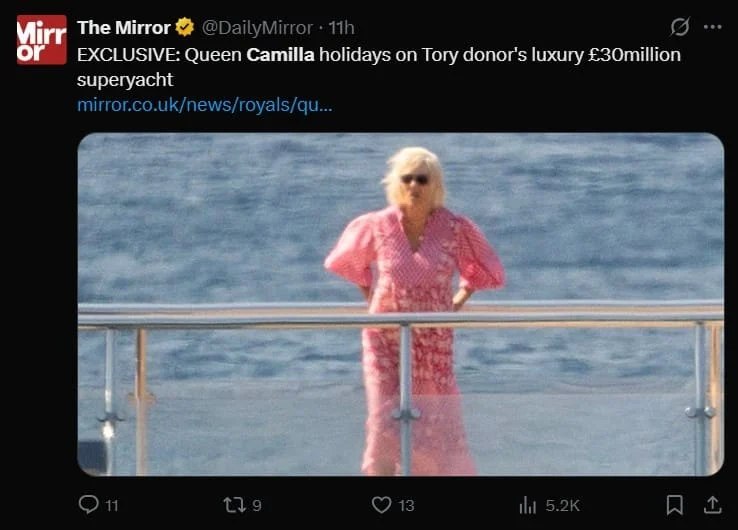Repost using the arrows icon
The height and width of the screenshot is (530, 738).
234,505
